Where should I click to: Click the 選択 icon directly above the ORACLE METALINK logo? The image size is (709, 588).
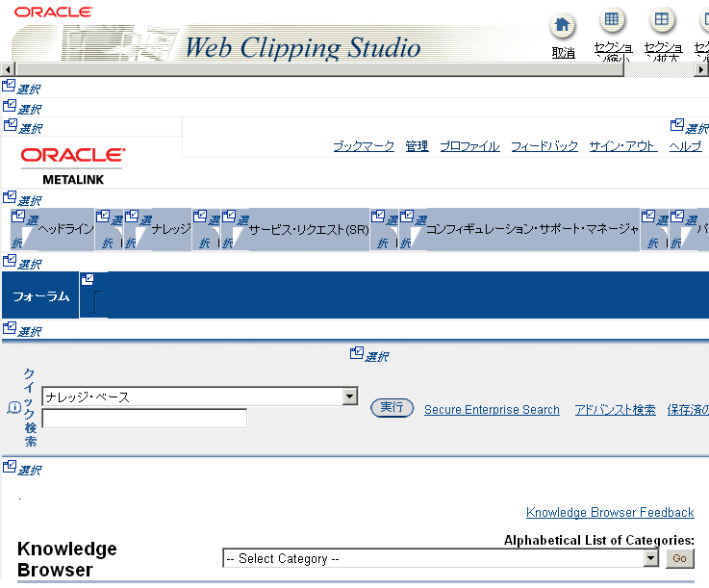tap(11, 125)
